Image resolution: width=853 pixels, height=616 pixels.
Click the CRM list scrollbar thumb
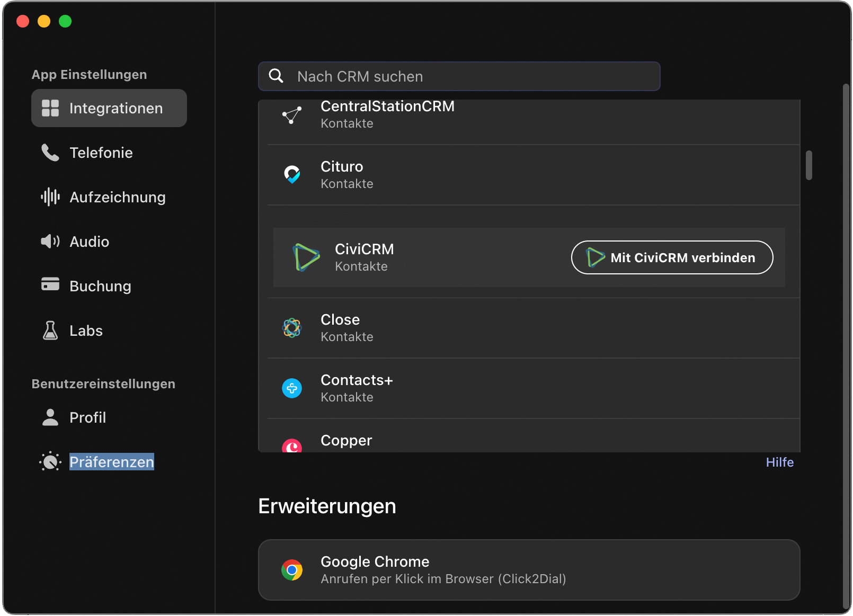(x=809, y=165)
